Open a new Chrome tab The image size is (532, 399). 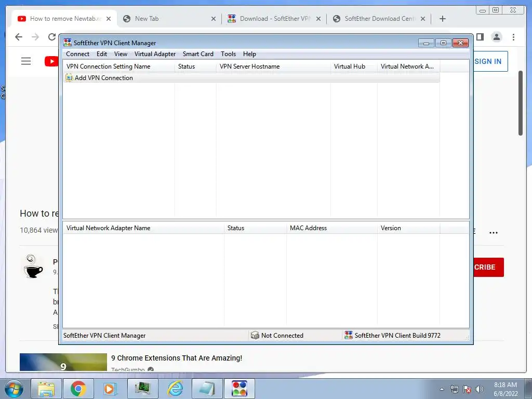click(x=443, y=19)
